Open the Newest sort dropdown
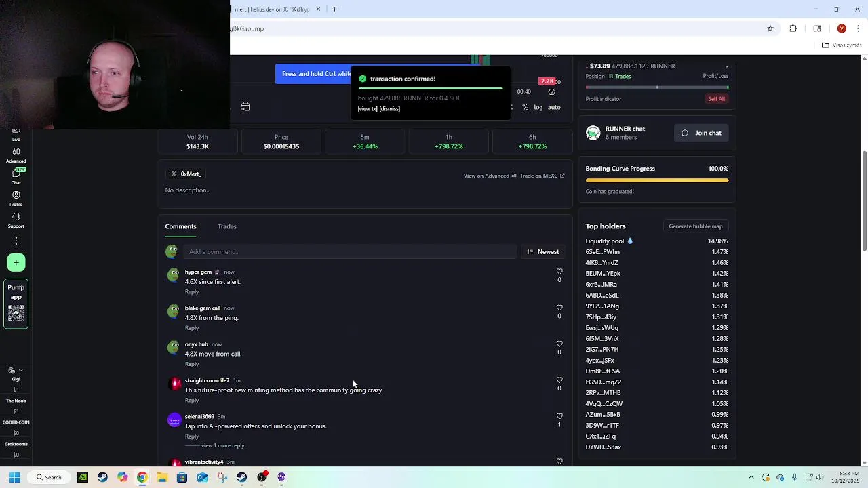The height and width of the screenshot is (488, 868). pyautogui.click(x=543, y=252)
